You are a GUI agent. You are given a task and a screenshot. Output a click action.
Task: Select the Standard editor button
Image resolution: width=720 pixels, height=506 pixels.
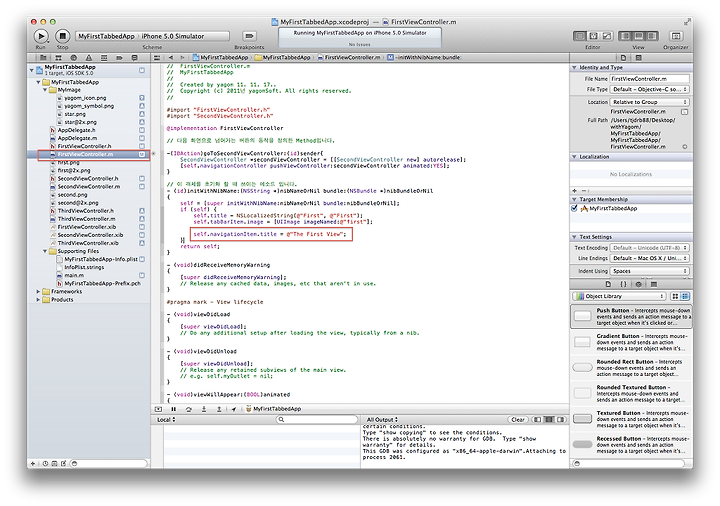coord(580,36)
